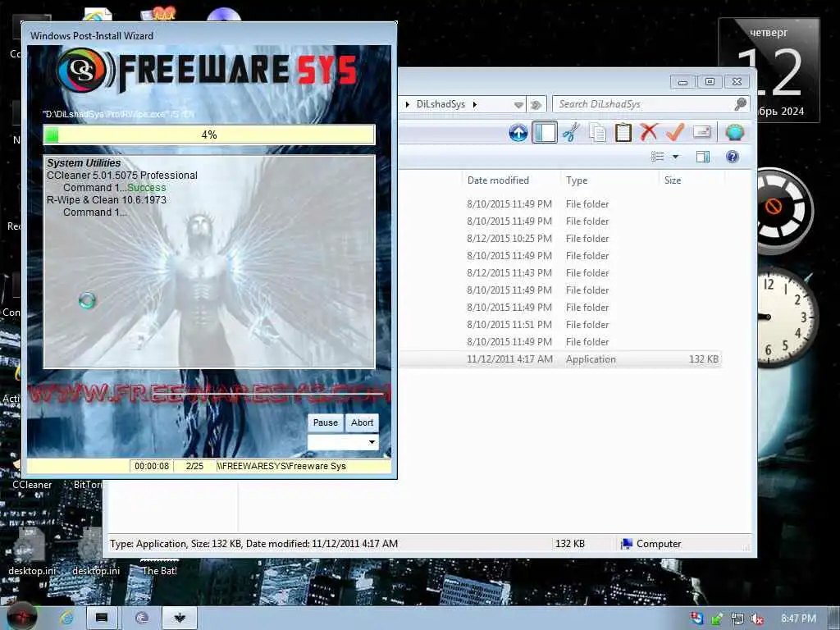Click the muted speaker tray icon
The height and width of the screenshot is (630, 840).
click(757, 619)
